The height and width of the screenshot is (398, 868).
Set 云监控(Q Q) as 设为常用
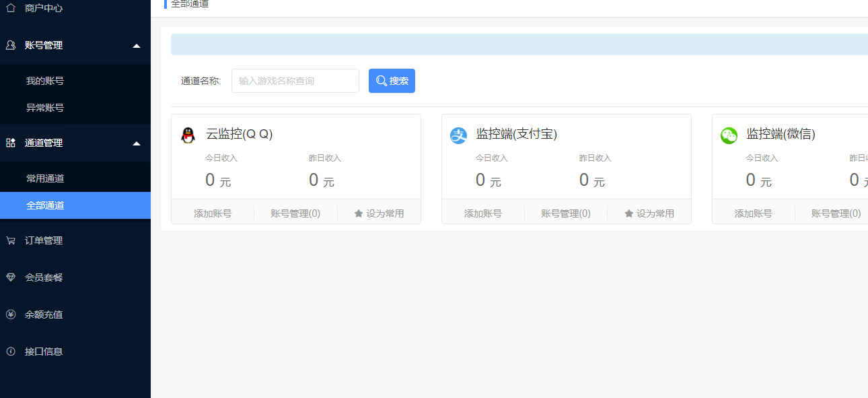click(379, 213)
